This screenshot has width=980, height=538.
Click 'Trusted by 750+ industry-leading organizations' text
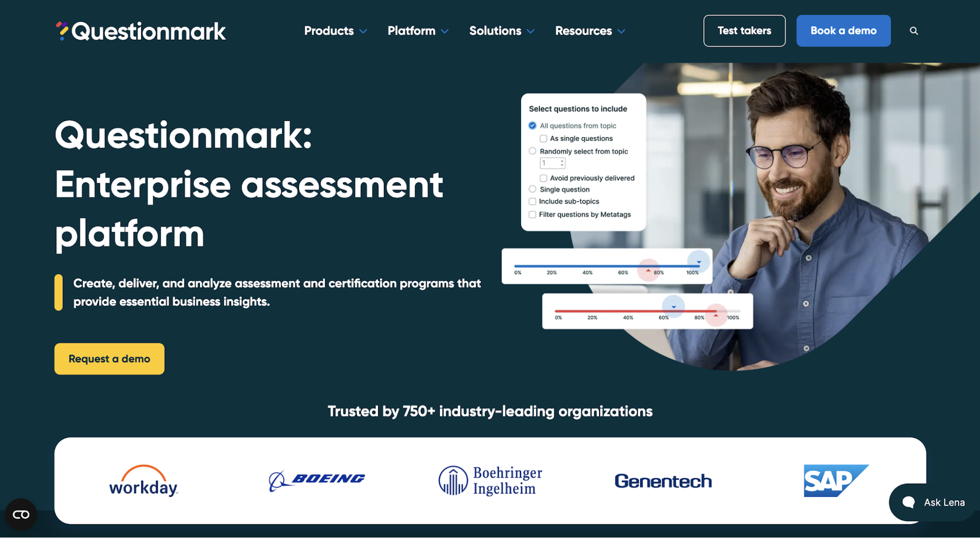pos(490,411)
